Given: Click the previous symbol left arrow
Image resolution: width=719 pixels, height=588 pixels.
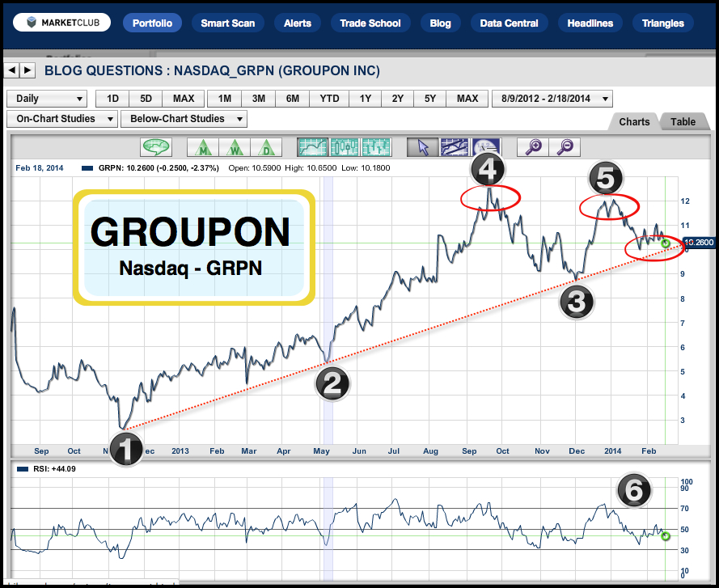Looking at the screenshot, I should 12,70.
